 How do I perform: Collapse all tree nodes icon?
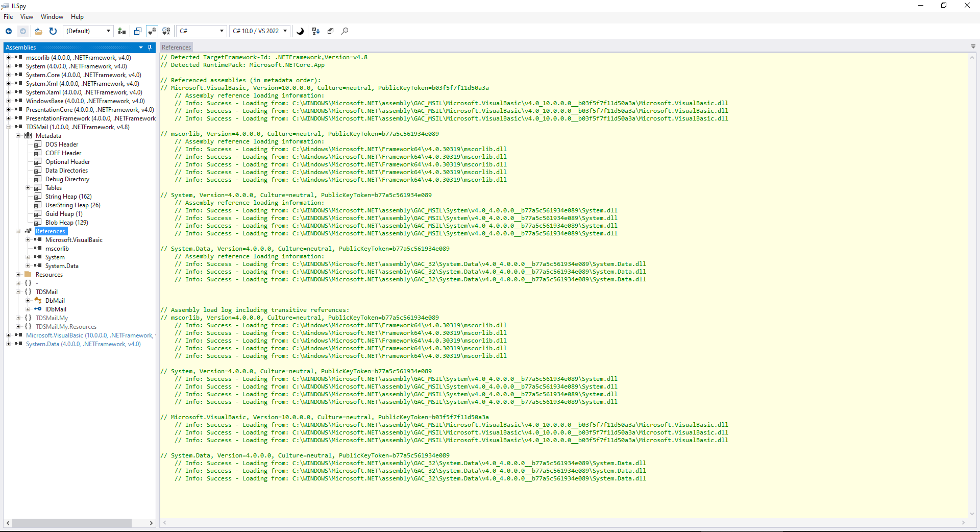pyautogui.click(x=330, y=31)
